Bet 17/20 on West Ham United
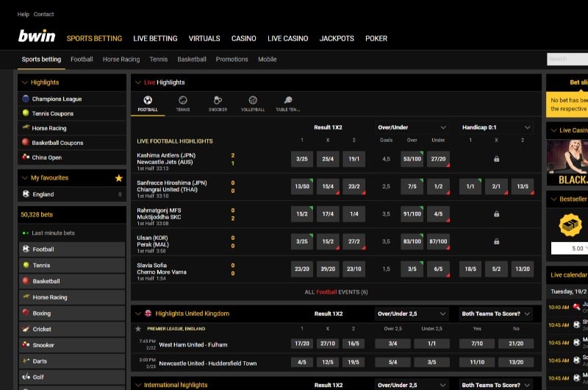This screenshot has width=588, height=390. point(302,344)
